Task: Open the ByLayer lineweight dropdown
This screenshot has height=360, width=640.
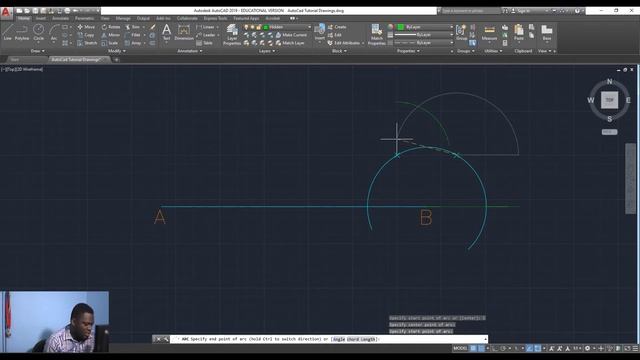Action: click(x=424, y=35)
